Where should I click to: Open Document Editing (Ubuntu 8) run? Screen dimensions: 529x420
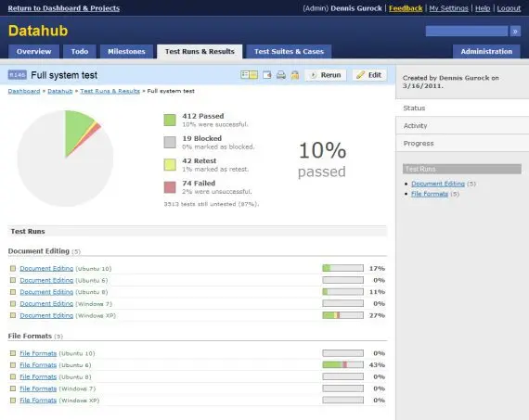46,292
